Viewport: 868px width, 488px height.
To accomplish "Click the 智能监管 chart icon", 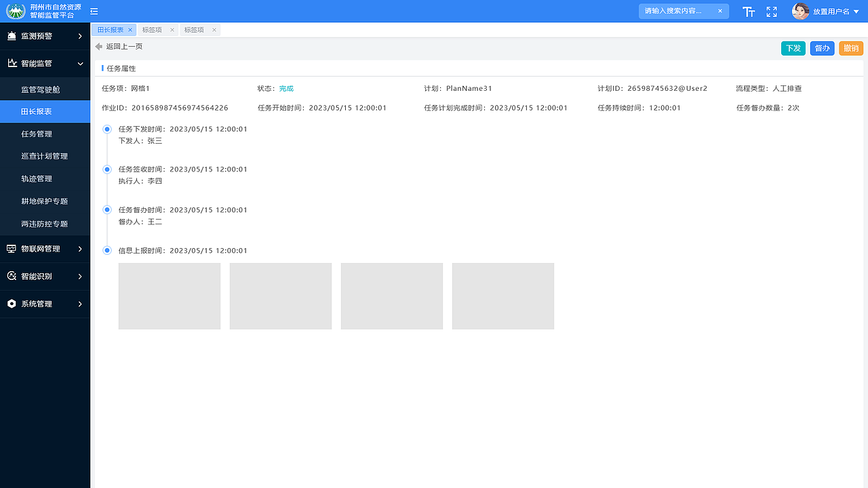I will point(12,63).
